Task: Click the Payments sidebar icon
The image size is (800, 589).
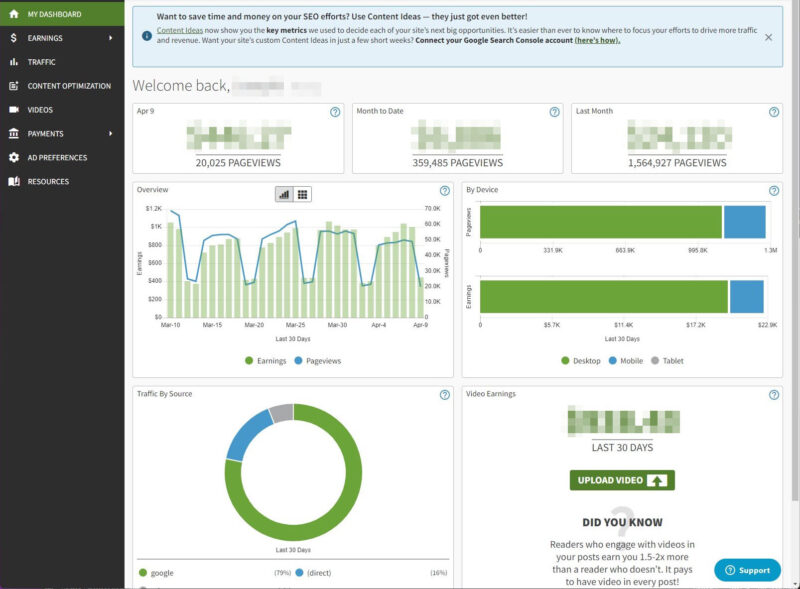Action: (16, 134)
